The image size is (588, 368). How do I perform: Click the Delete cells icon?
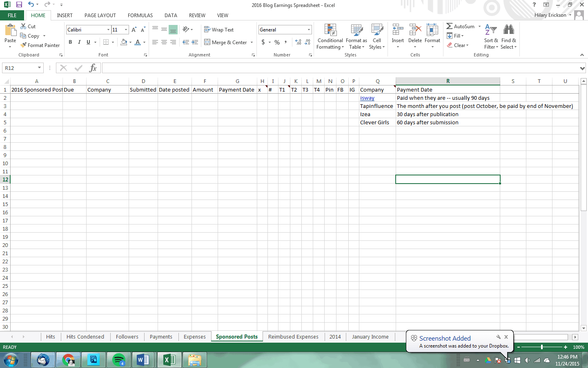415,30
